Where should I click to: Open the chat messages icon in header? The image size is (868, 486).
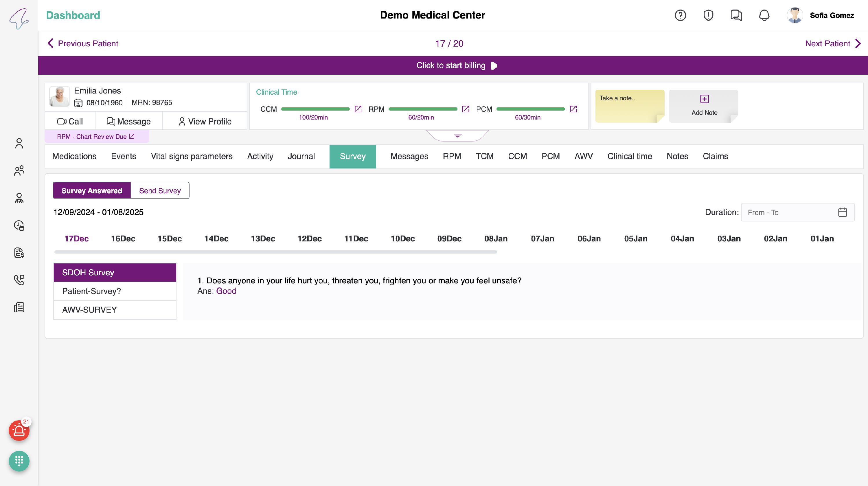736,15
